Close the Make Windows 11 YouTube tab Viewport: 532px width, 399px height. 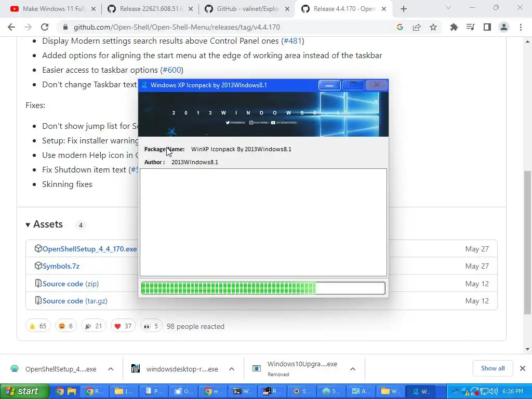pyautogui.click(x=94, y=9)
